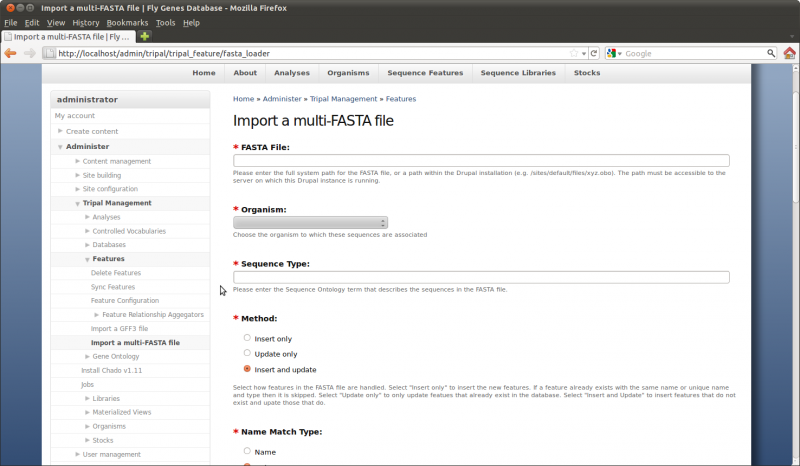Expand the Feature Relationship Aggegators arrow
This screenshot has height=466, width=800.
(x=96, y=315)
